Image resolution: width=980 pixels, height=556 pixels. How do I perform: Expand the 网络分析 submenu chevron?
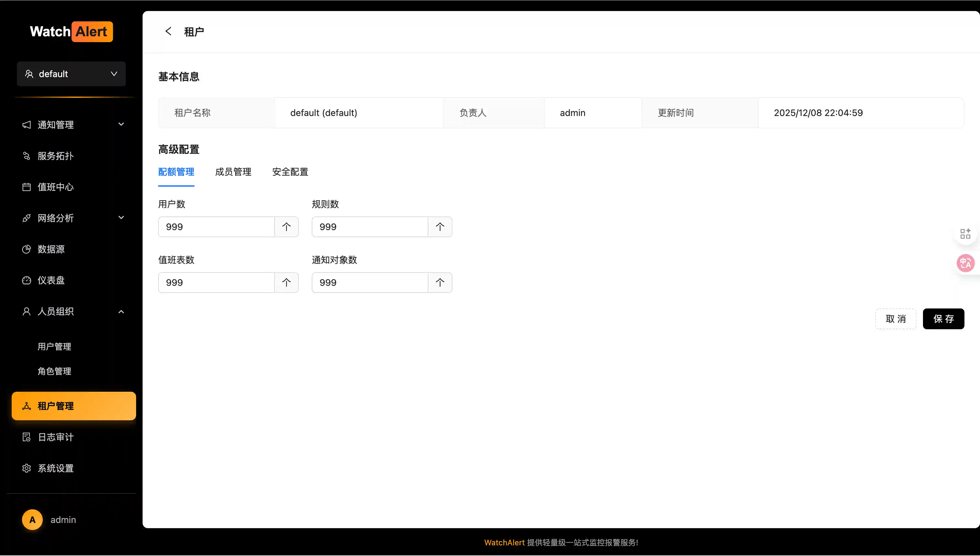tap(121, 218)
